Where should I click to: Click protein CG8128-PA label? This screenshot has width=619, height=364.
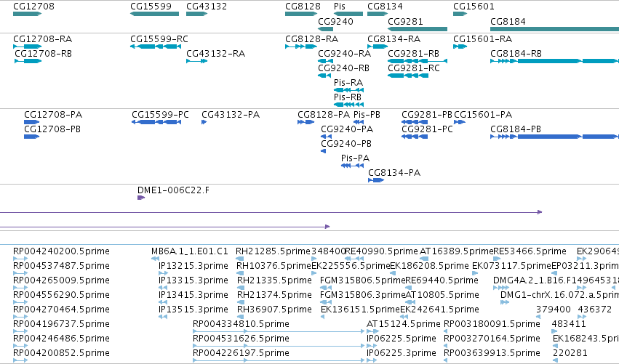tap(324, 115)
